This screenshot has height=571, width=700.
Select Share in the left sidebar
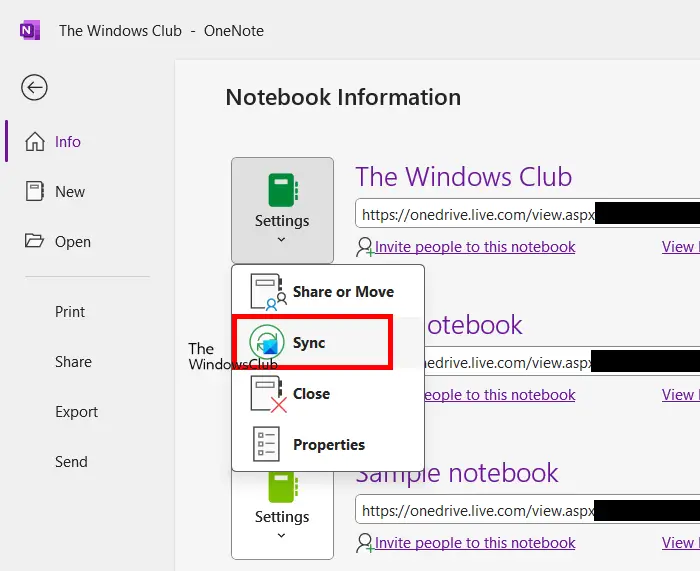[x=73, y=362]
